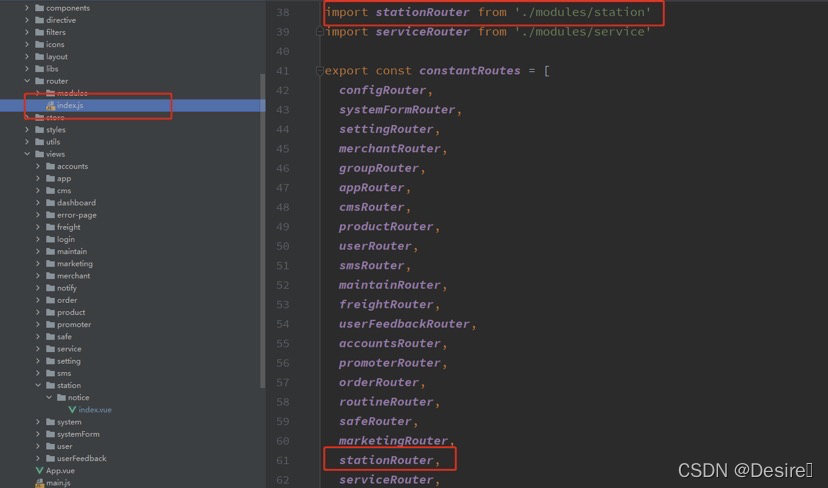828x488 pixels.
Task: Select the service folder in views
Action: pyautogui.click(x=69, y=349)
